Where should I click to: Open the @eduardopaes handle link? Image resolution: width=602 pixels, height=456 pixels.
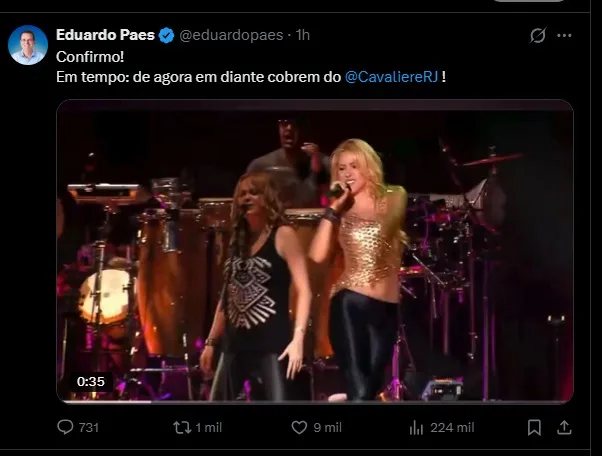pyautogui.click(x=231, y=35)
